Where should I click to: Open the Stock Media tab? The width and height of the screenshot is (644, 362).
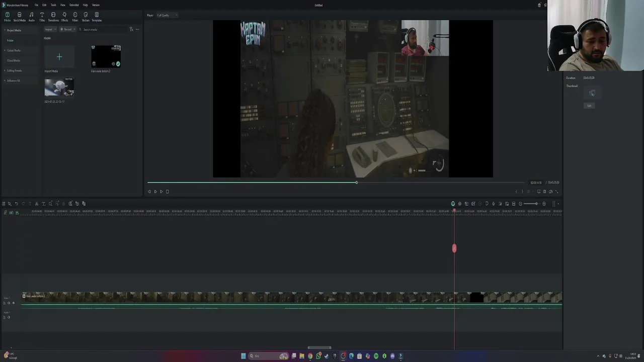tap(19, 17)
